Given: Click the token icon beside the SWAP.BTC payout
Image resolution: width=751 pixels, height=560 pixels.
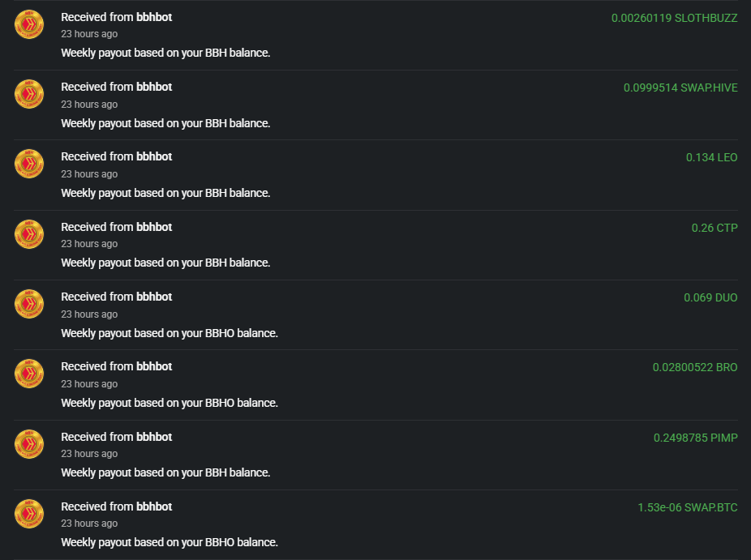Looking at the screenshot, I should click(x=29, y=514).
